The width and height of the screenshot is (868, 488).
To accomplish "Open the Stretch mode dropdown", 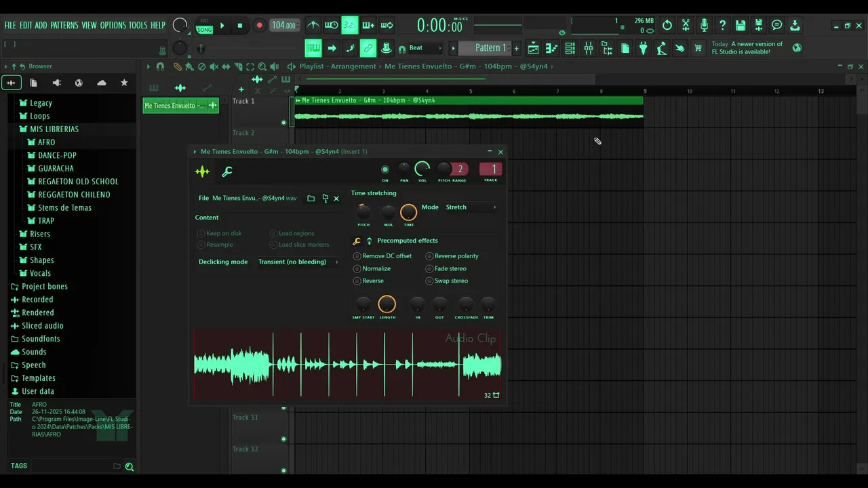I will click(471, 207).
